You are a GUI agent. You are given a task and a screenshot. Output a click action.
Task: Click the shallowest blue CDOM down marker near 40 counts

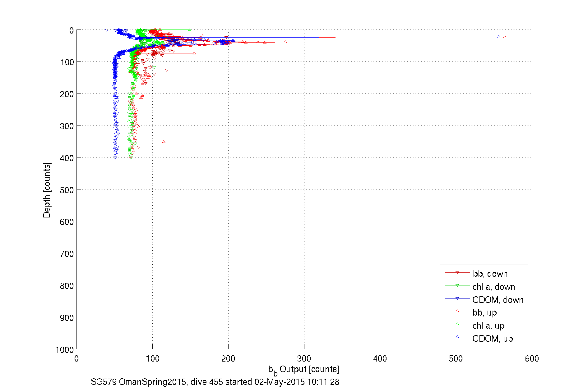pyautogui.click(x=107, y=30)
